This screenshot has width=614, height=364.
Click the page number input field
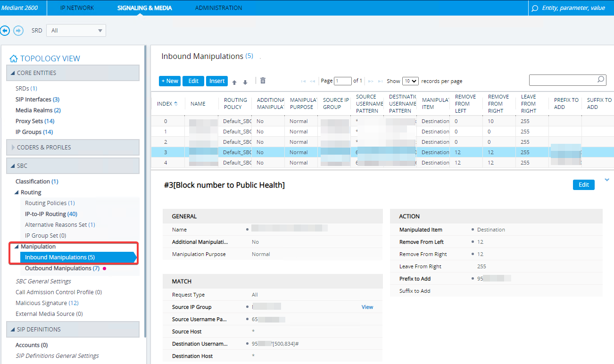point(342,81)
